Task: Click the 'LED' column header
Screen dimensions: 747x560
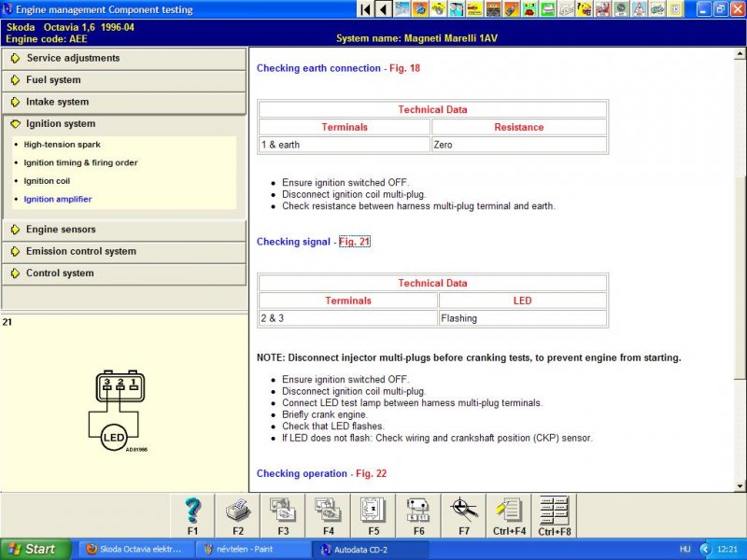Action: 523,301
